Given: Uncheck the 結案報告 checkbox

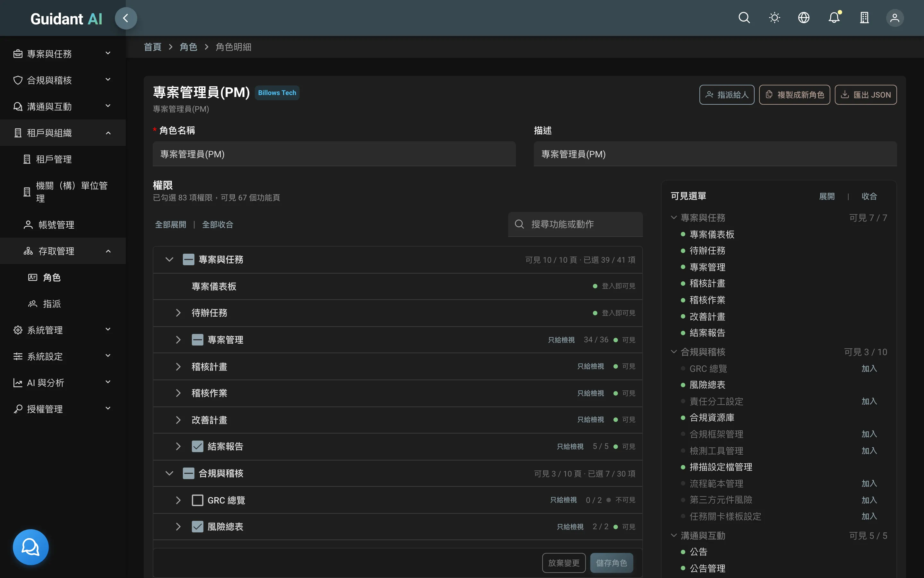Looking at the screenshot, I should (x=197, y=446).
